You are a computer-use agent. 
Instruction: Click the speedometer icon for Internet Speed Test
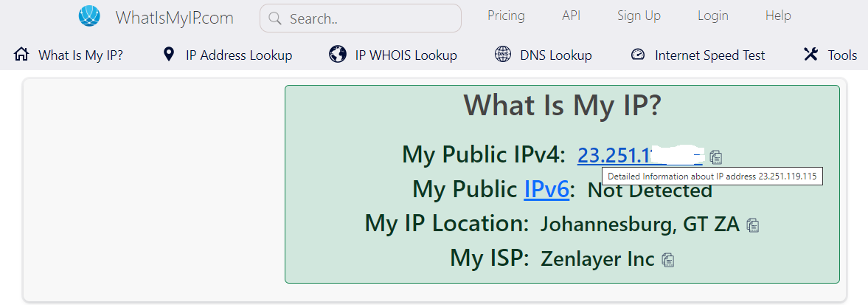click(638, 55)
